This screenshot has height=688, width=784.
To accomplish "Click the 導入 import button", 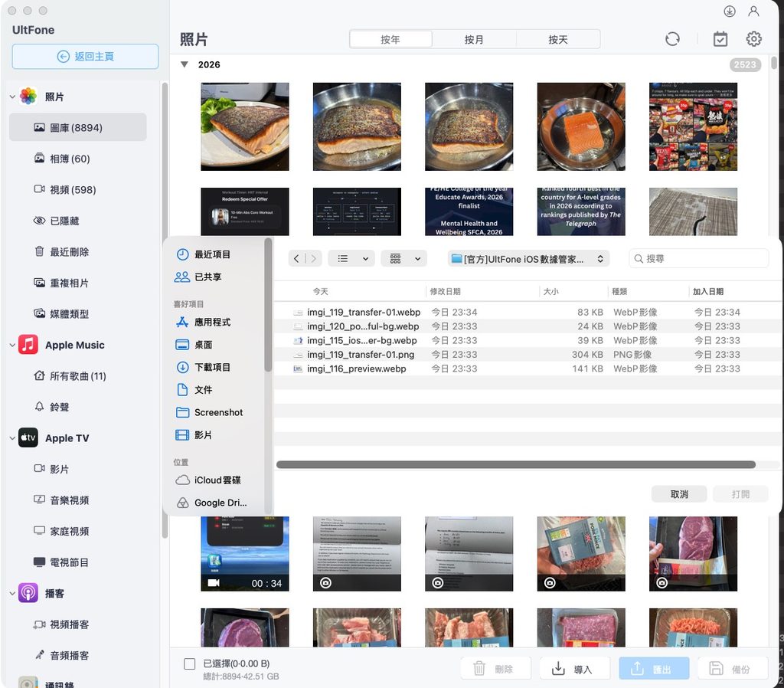I will point(574,669).
